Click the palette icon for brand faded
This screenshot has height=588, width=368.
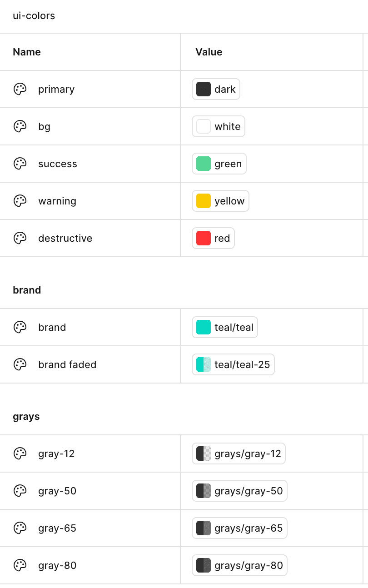pyautogui.click(x=20, y=364)
